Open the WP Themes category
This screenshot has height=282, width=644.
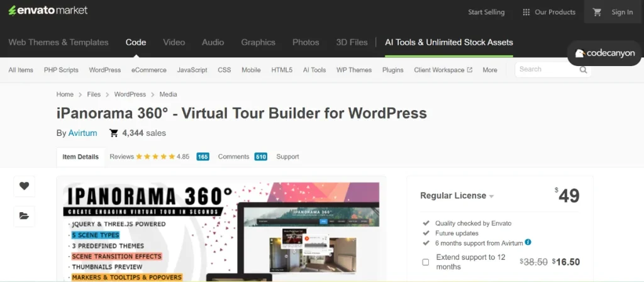[x=353, y=70]
